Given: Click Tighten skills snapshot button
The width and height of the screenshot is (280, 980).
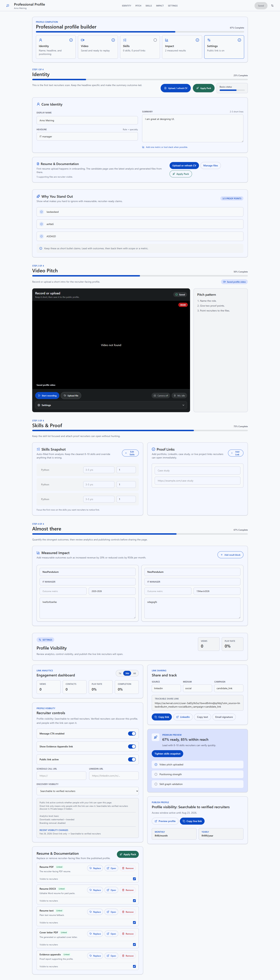Looking at the screenshot, I should (167, 754).
